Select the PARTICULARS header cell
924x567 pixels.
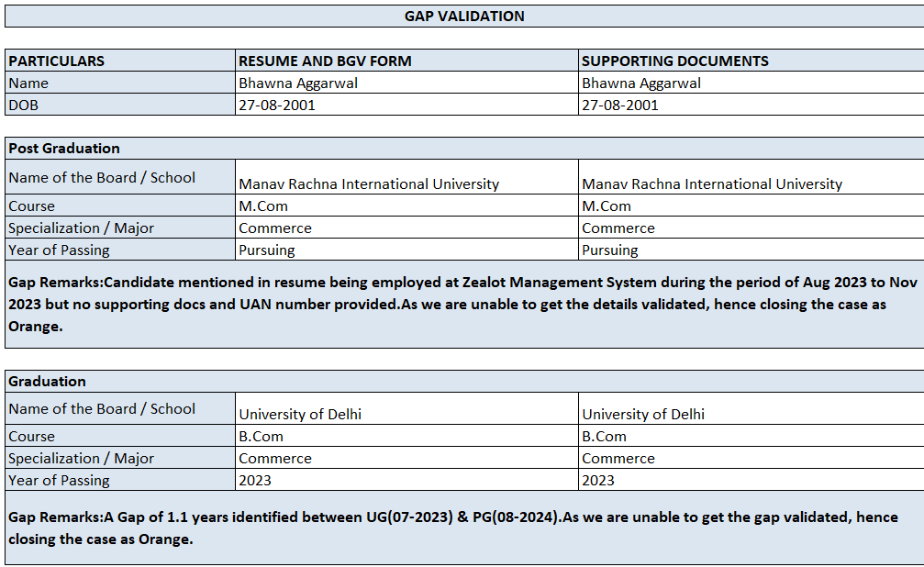tap(57, 61)
